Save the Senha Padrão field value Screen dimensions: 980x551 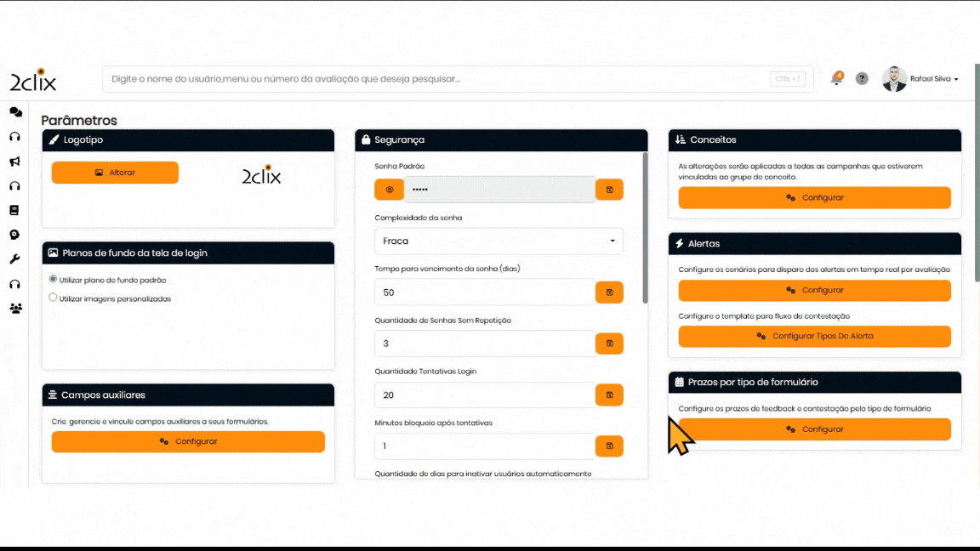[609, 190]
